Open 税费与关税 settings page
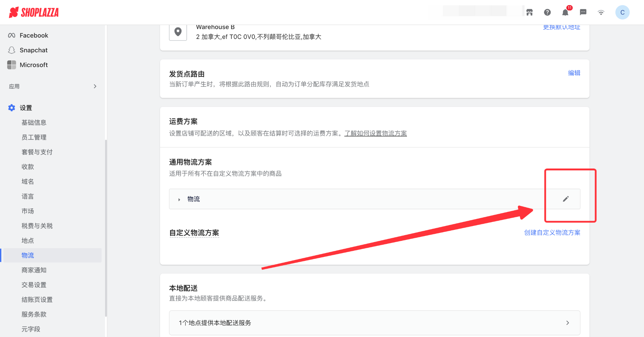Viewport: 644px width, 337px height. pyautogui.click(x=37, y=226)
